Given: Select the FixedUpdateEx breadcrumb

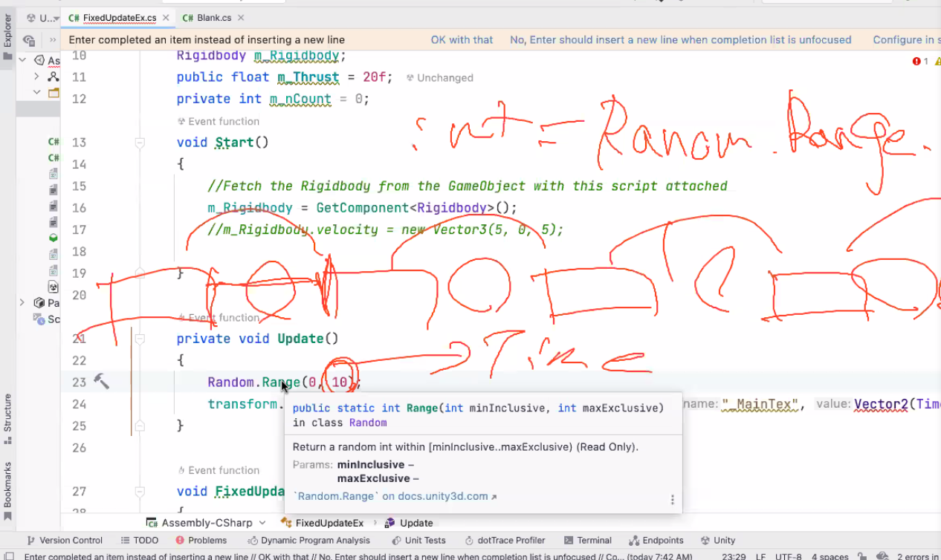Looking at the screenshot, I should (x=323, y=523).
